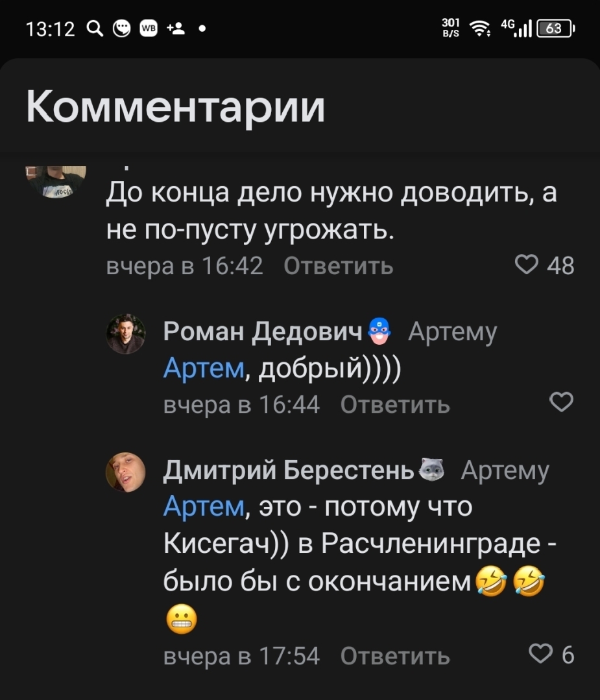Viewport: 600px width, 700px height.
Task: Tap the captain emoji badge beside Роман Дедович
Action: (379, 332)
